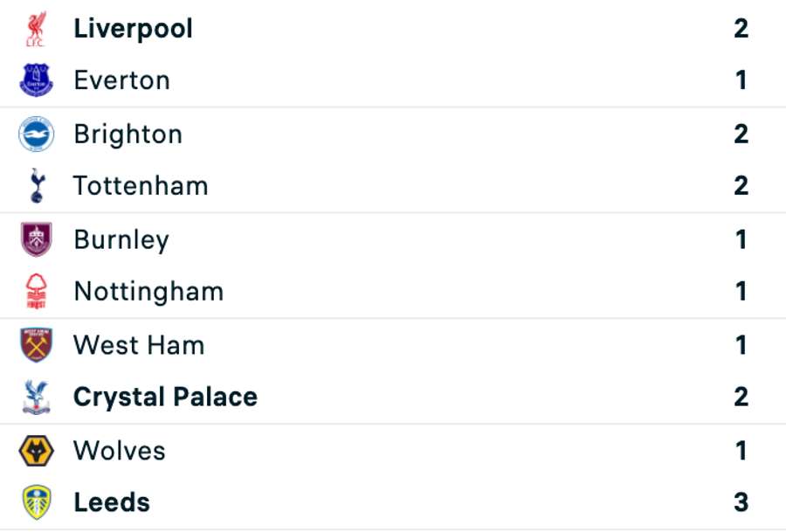This screenshot has height=532, width=786.
Task: Click the Leeds score showing 3
Action: 741,502
